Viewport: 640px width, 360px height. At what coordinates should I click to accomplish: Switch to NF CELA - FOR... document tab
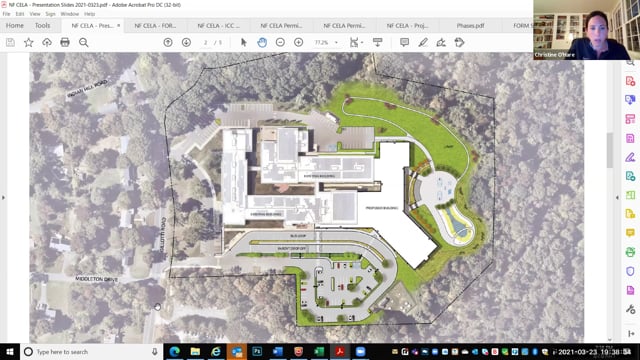tap(156, 25)
